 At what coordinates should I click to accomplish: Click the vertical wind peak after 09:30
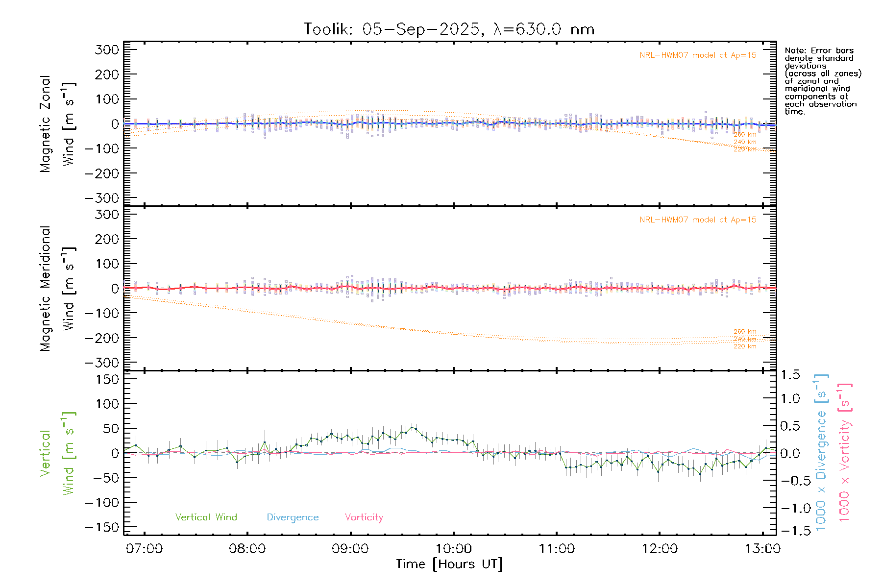click(412, 427)
